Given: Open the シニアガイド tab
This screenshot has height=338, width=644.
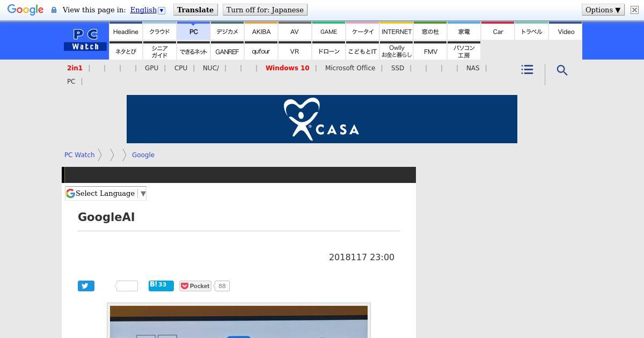Looking at the screenshot, I should pos(159,51).
